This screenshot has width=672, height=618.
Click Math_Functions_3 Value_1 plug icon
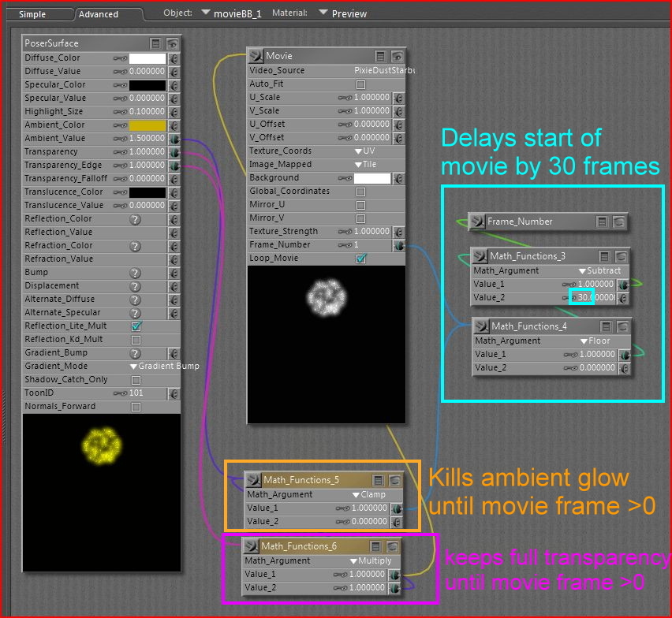[x=623, y=285]
